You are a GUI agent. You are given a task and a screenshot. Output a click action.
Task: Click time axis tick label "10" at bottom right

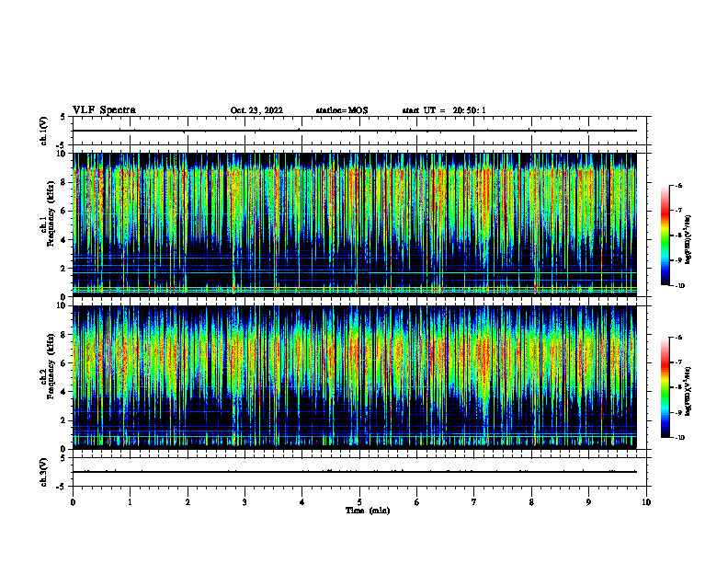(646, 502)
